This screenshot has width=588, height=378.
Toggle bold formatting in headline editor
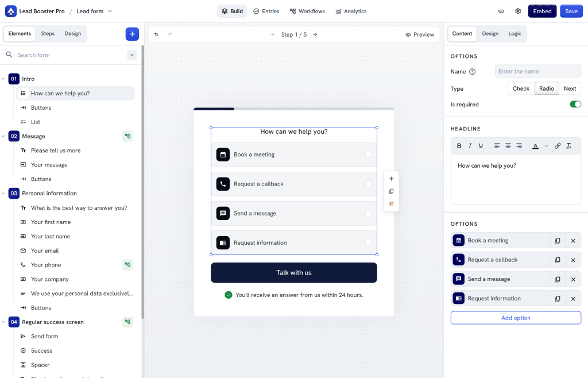coord(459,146)
